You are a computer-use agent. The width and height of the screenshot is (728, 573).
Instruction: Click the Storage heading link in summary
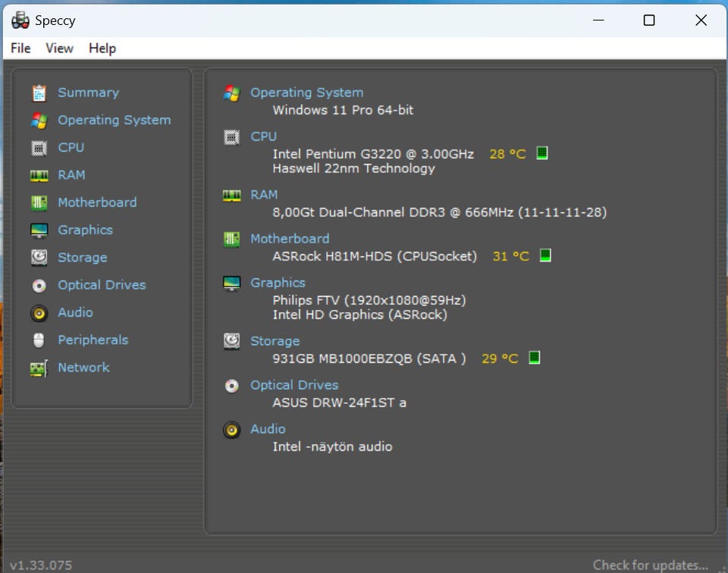(275, 341)
